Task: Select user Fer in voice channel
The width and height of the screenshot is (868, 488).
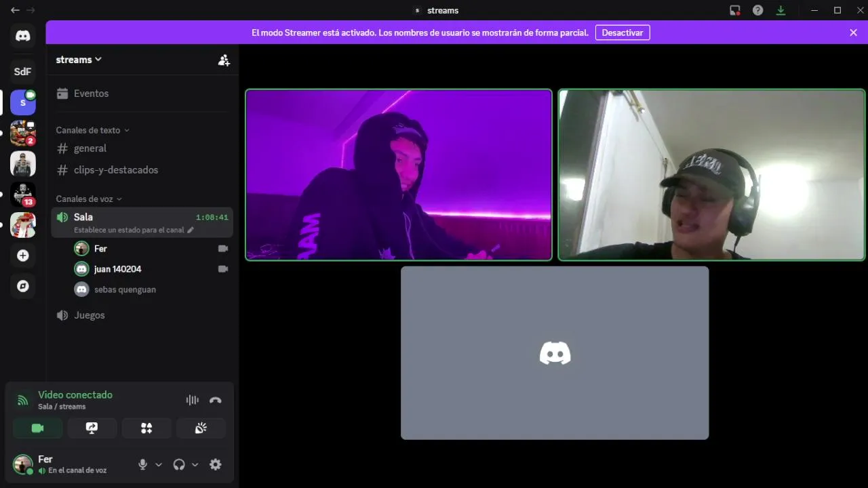Action: tap(151, 249)
